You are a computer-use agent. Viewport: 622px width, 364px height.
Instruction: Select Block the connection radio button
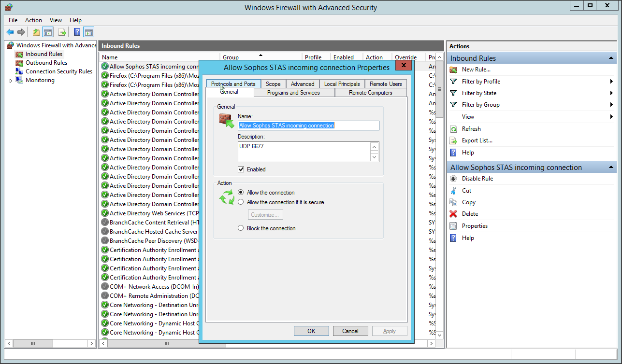point(241,228)
